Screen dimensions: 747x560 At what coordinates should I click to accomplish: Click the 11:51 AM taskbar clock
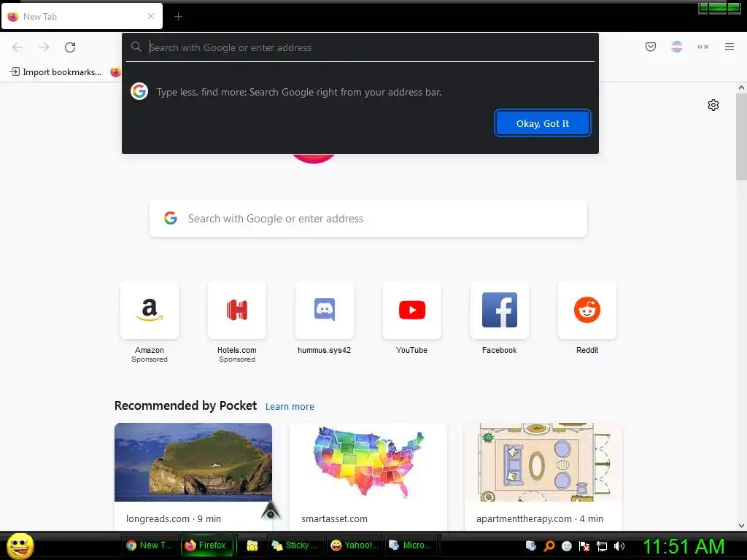pos(684,546)
